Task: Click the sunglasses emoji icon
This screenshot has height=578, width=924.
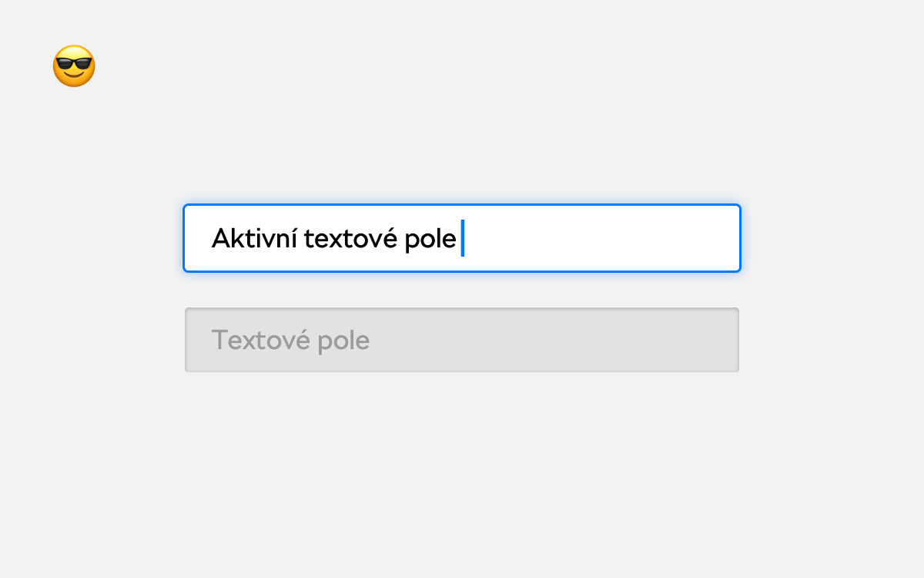Action: click(74, 66)
